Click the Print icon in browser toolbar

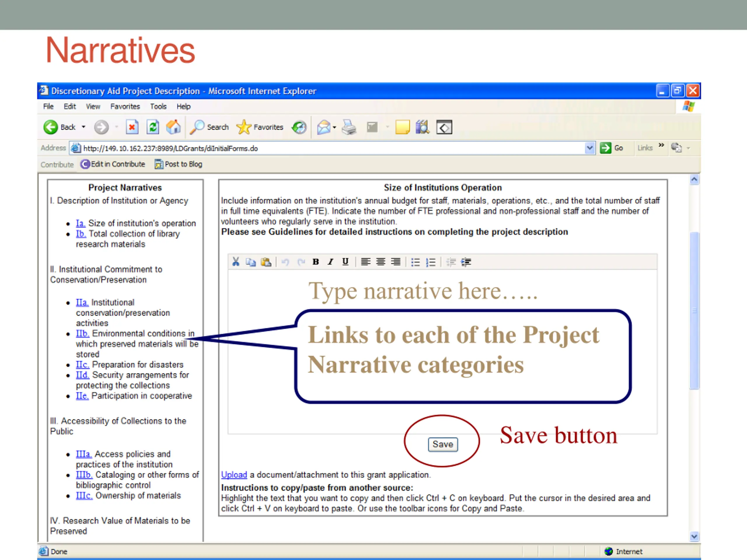(x=349, y=127)
